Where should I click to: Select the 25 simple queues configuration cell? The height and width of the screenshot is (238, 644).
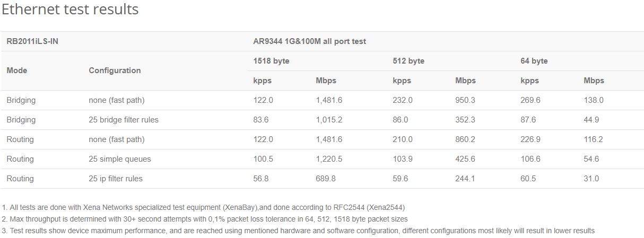(x=120, y=159)
